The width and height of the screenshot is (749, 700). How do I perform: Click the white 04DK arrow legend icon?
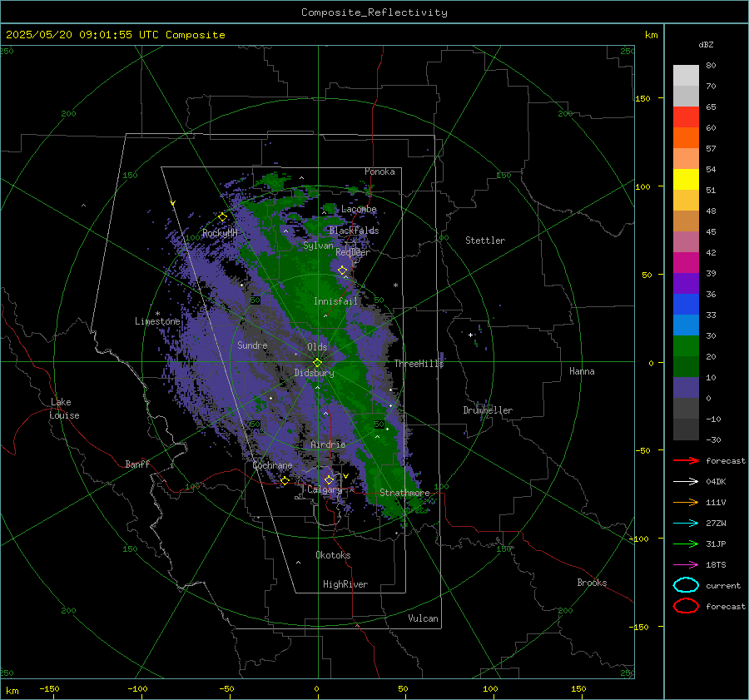point(686,481)
